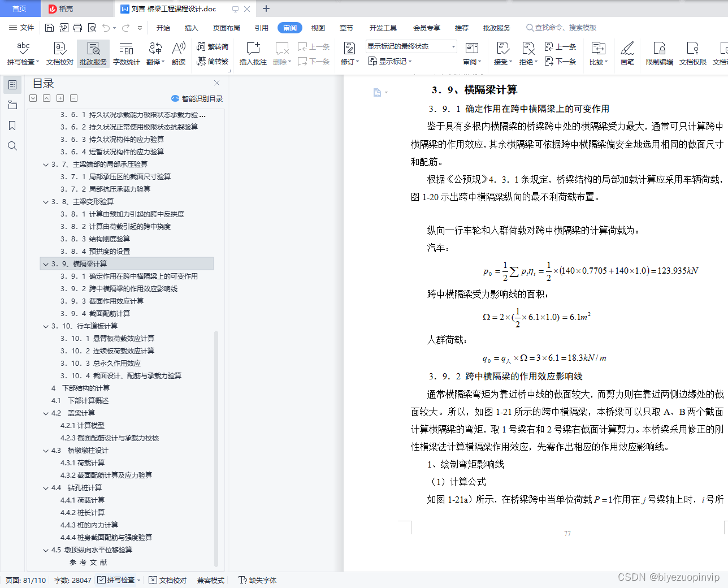
Task: Go to outline item 3.9.2 跨中横隔梁的作用效应影响线
Action: click(119, 289)
